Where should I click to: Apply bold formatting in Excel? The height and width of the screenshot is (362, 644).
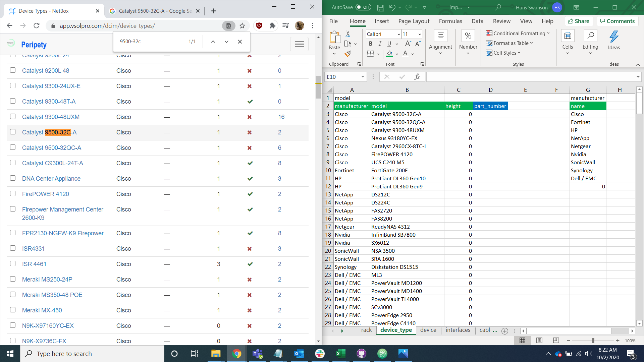pos(371,44)
